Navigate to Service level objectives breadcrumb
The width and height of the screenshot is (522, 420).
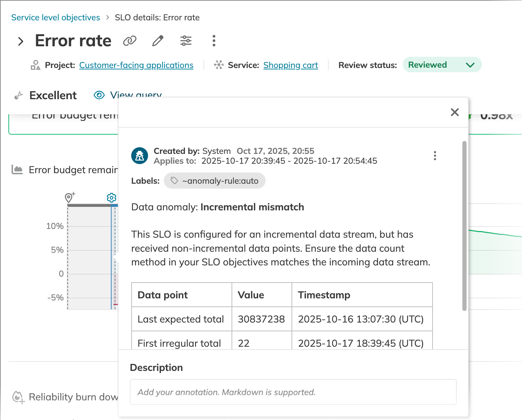[x=55, y=17]
